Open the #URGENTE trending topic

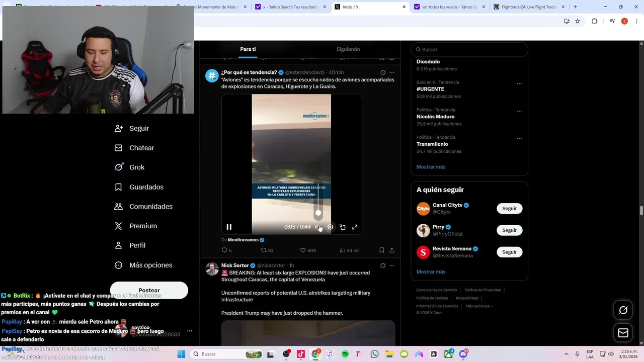tap(430, 89)
